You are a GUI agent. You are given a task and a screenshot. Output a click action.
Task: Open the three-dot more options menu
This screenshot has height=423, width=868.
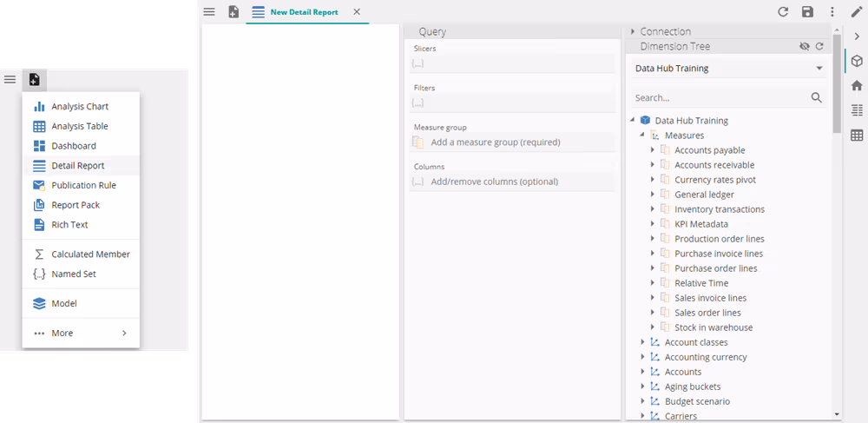pos(832,12)
